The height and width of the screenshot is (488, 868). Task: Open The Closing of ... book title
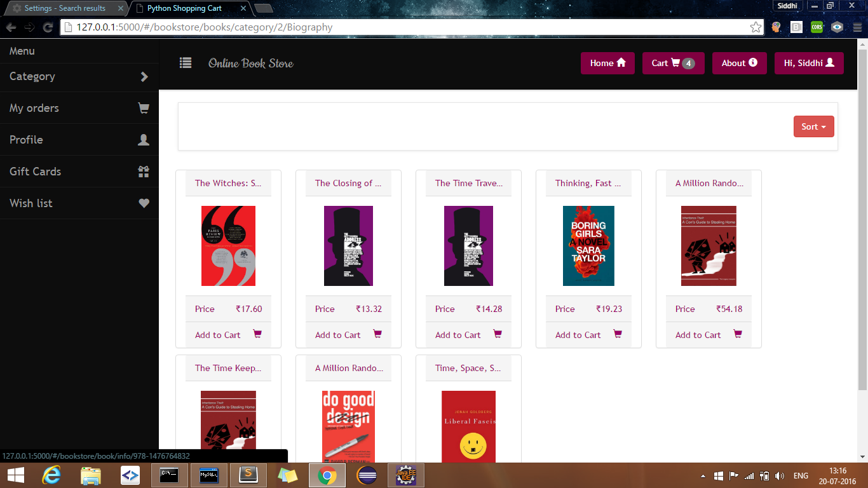click(348, 183)
